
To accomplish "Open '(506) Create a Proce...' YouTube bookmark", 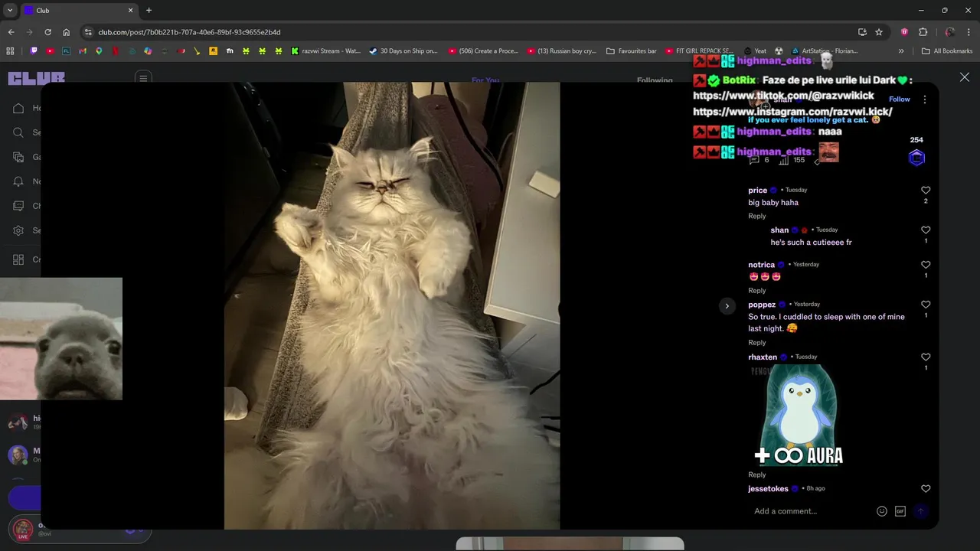I will [x=483, y=51].
